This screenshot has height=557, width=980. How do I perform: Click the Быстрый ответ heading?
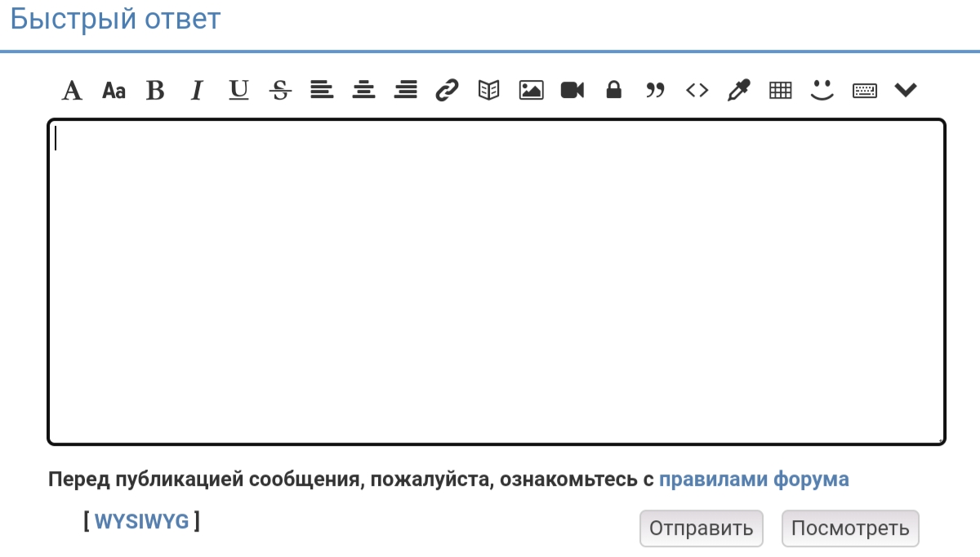coord(115,19)
